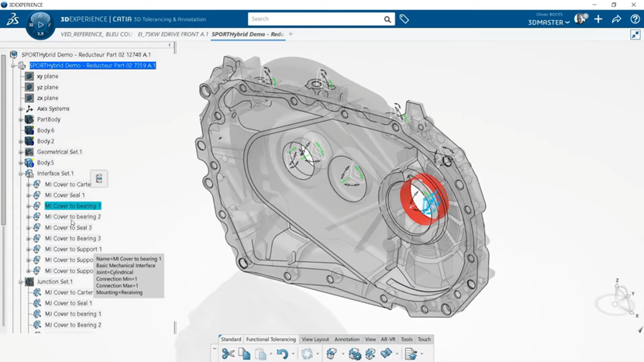Viewport: 644px width, 362px height.
Task: Click the Update cycle arrows icon
Action: click(x=307, y=353)
